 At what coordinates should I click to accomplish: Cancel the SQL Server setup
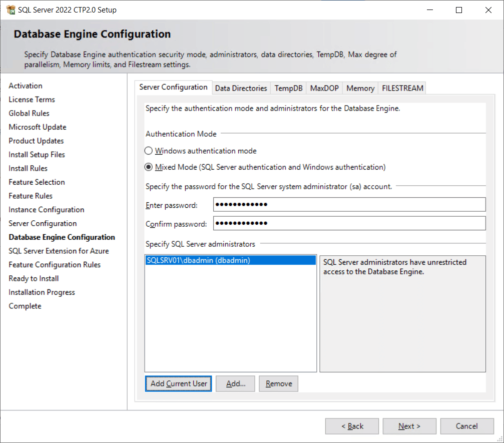pyautogui.click(x=466, y=426)
